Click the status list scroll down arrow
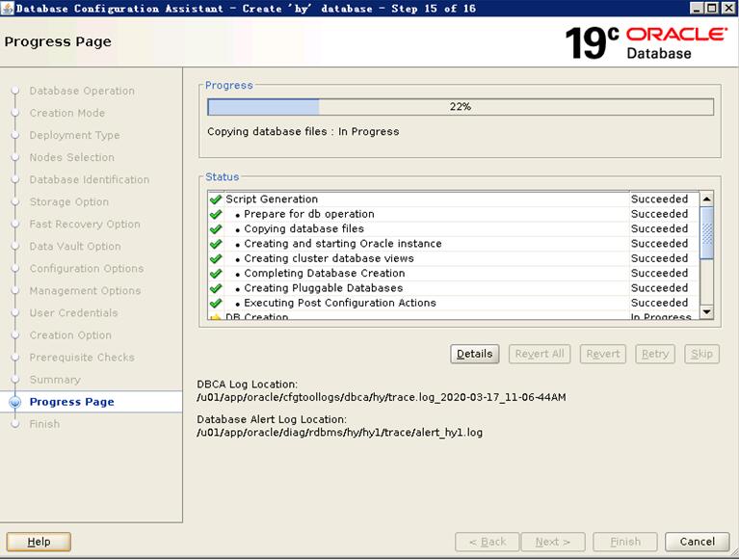Screen dimensions: 739x560 (706, 311)
